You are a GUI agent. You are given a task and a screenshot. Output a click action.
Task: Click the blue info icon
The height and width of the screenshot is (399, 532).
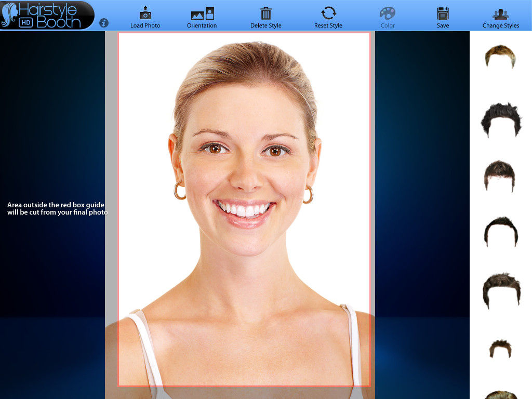point(104,23)
